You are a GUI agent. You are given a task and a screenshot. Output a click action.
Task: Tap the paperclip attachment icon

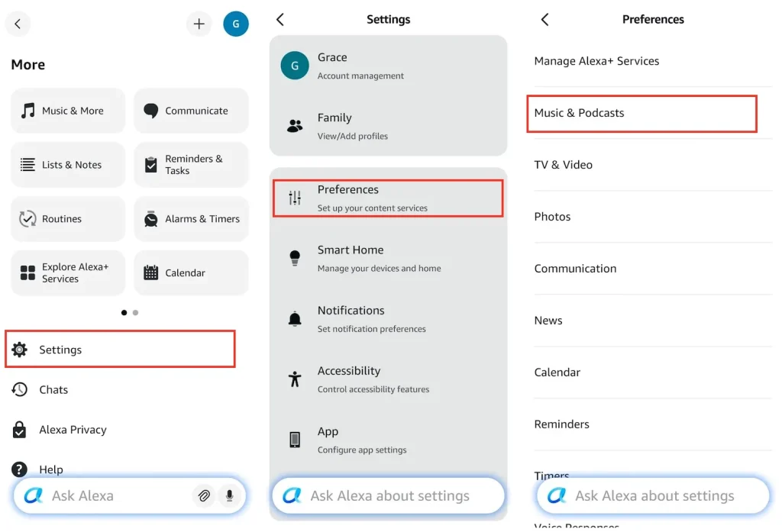click(204, 495)
